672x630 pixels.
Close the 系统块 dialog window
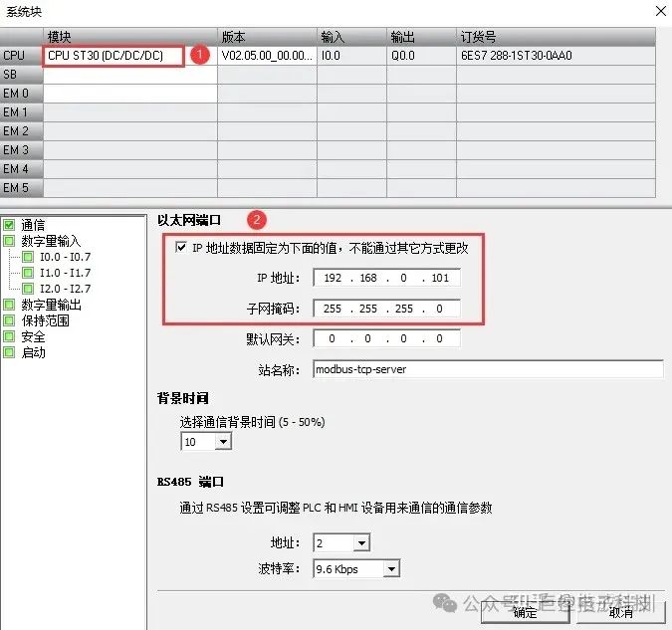(660, 11)
